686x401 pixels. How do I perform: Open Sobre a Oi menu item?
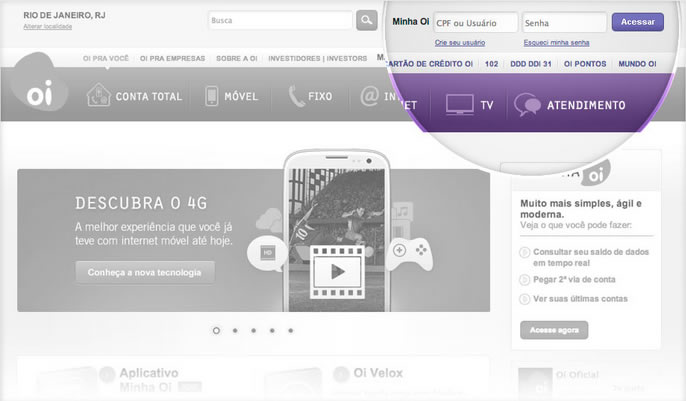(238, 59)
